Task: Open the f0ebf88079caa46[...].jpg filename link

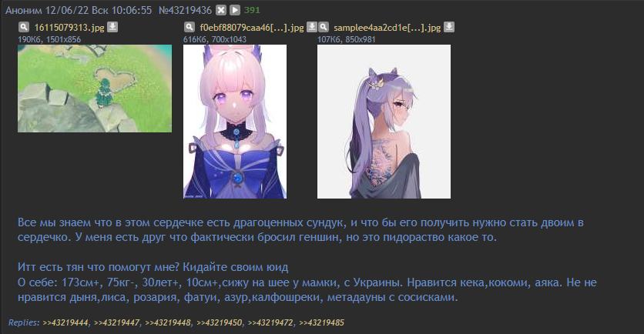Action: click(x=252, y=28)
